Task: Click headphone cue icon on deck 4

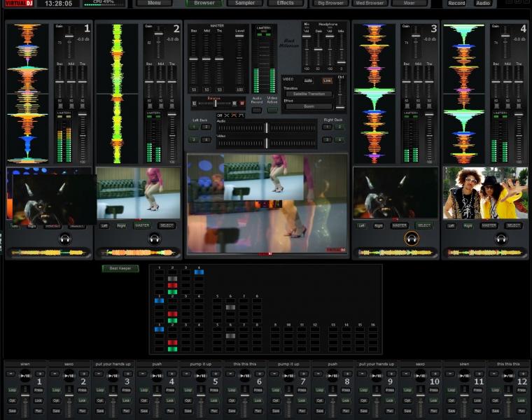Action: (501, 239)
